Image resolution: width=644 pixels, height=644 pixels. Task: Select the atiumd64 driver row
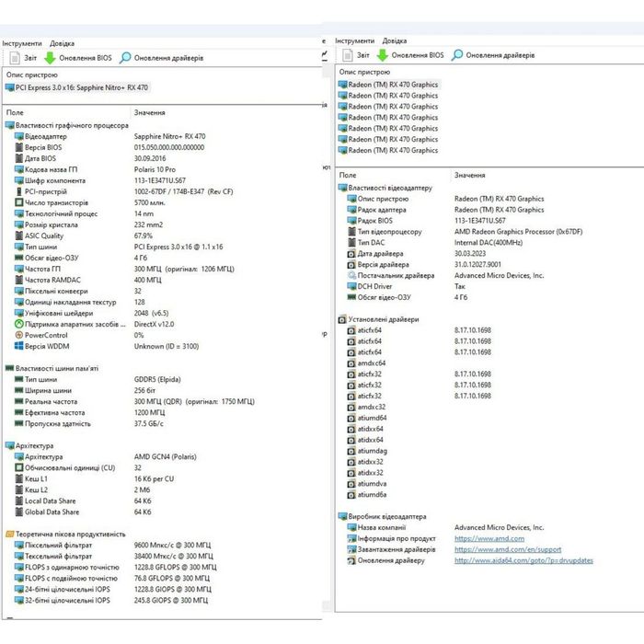coord(367,418)
